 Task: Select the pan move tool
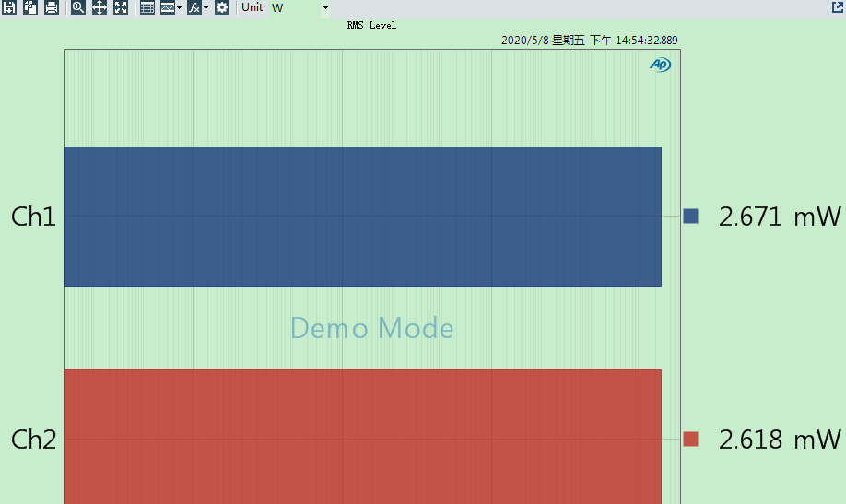(100, 7)
